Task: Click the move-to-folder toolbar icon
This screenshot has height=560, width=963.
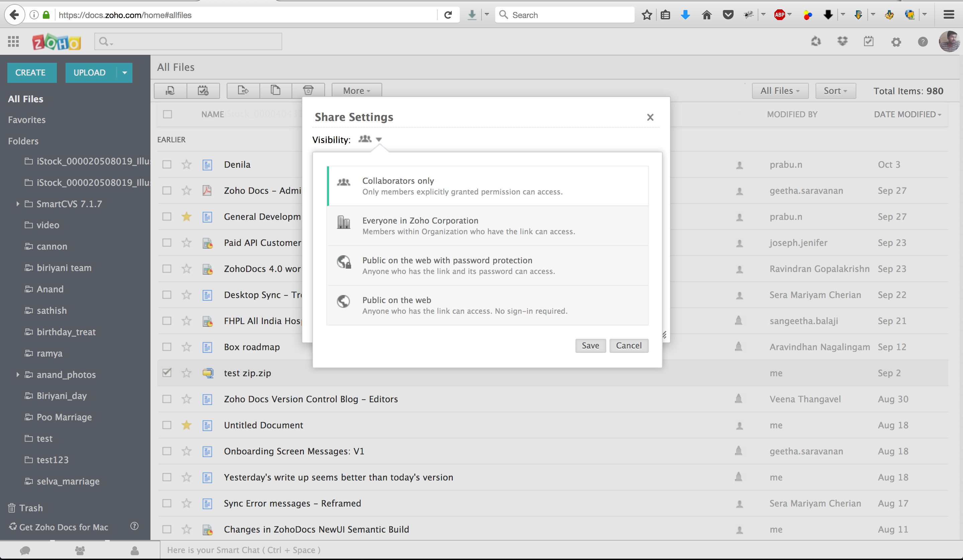Action: (243, 91)
